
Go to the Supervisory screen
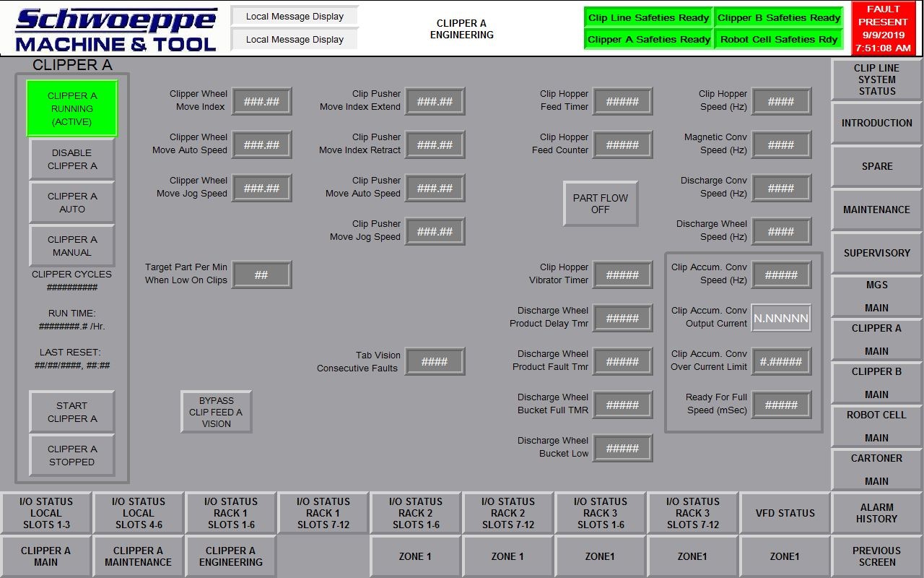click(877, 253)
